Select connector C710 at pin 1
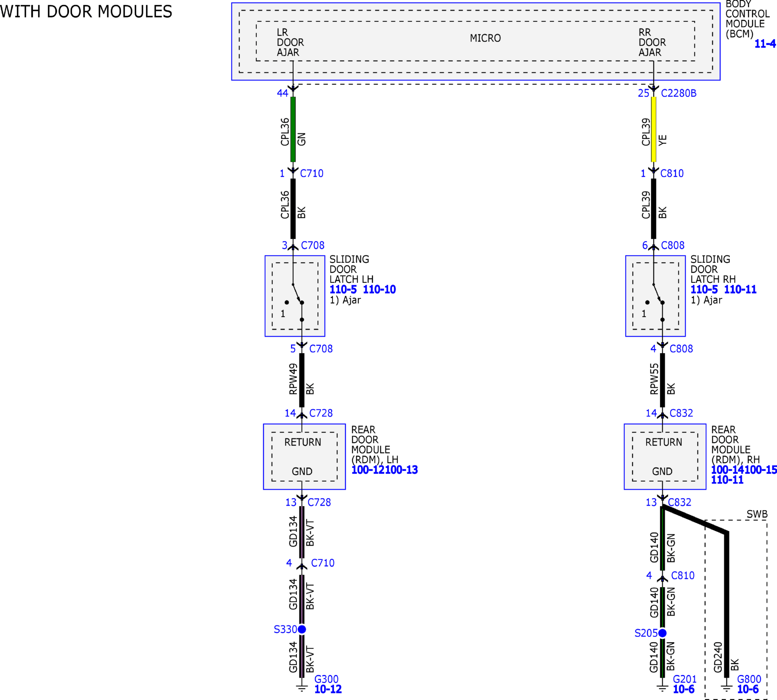The image size is (777, 700). 312,174
